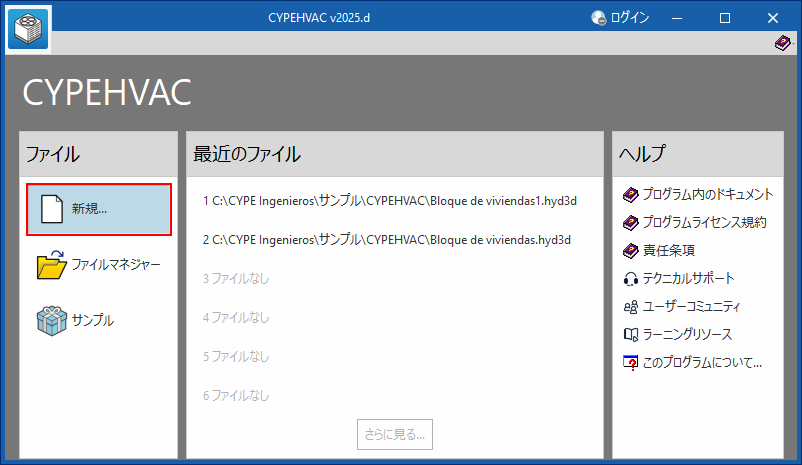
Task: Click the yellow folder file manager icon
Action: [51, 265]
